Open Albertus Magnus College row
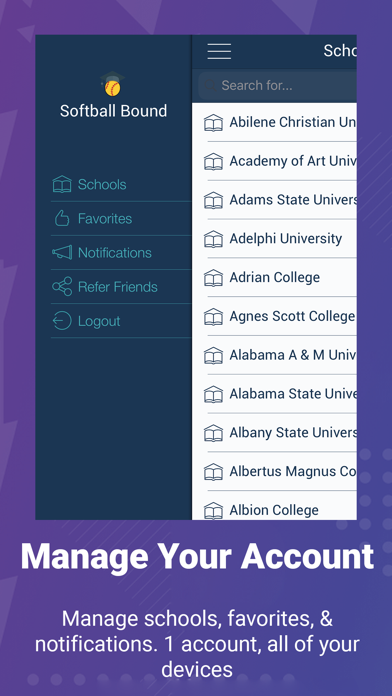The height and width of the screenshot is (696, 392). [274, 471]
